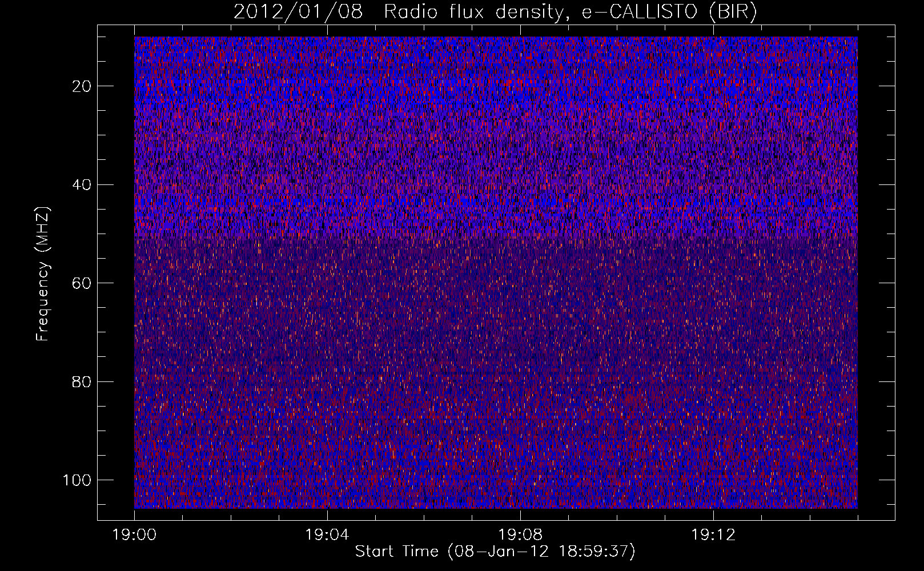Click the 80 frequency tick label
The height and width of the screenshot is (571, 924).
[x=82, y=381]
